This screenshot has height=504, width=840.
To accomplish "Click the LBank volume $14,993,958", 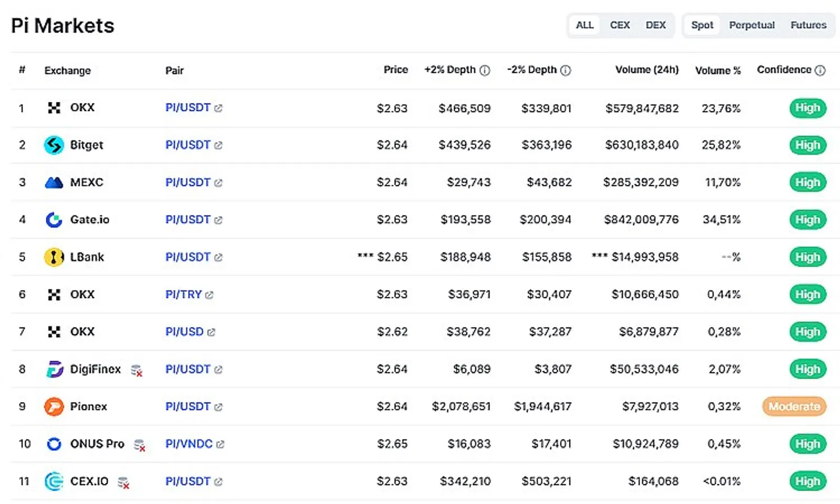I will click(645, 257).
